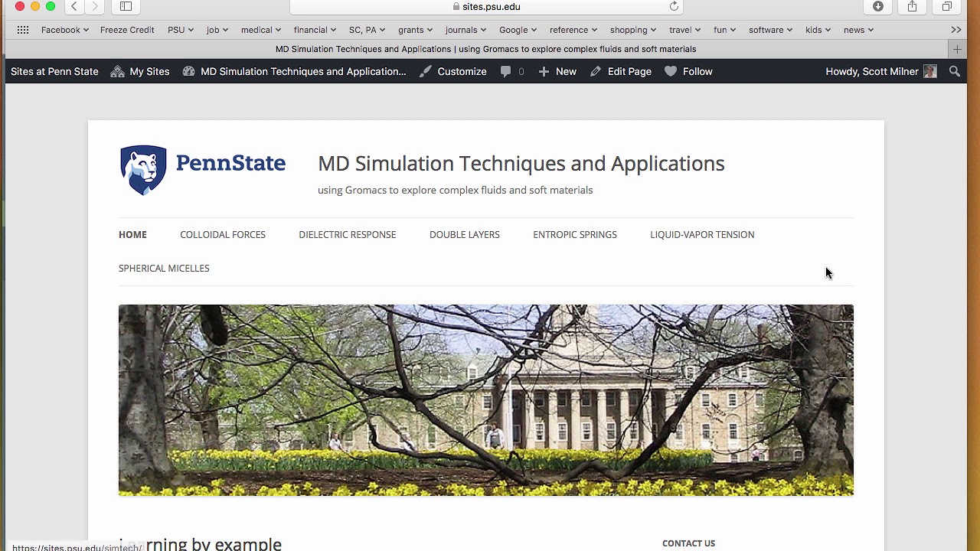Open Howdy, Scott Milner account menu
Screen dimensions: 980x551
coord(880,71)
